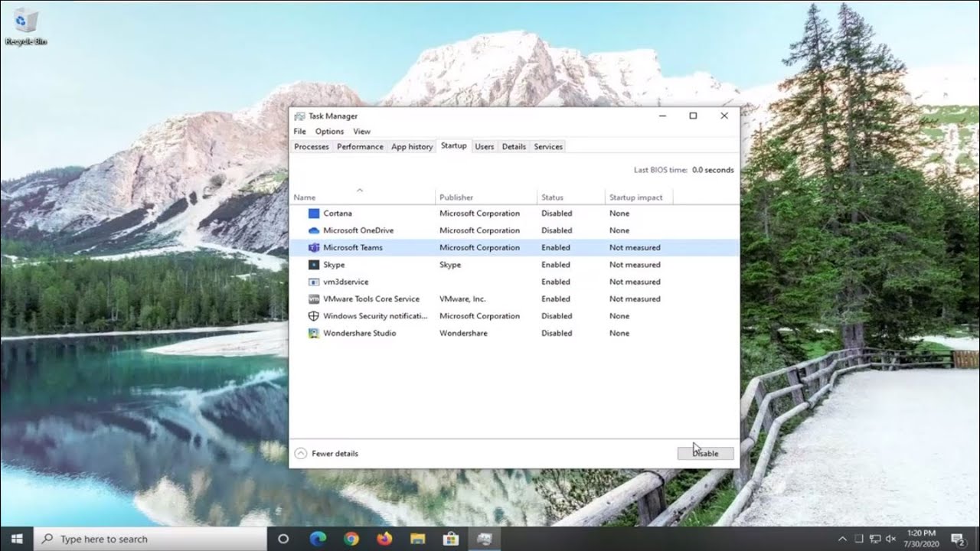Screen dimensions: 980x551
Task: Open the notification center icon
Action: [957, 539]
